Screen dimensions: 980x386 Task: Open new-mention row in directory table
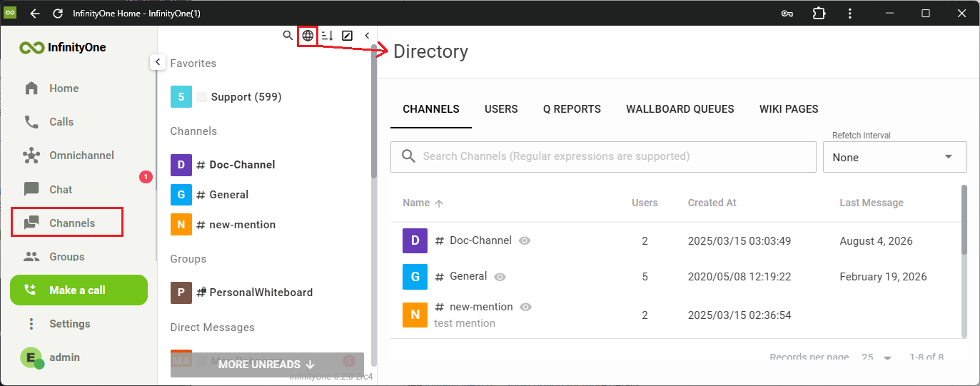point(676,315)
